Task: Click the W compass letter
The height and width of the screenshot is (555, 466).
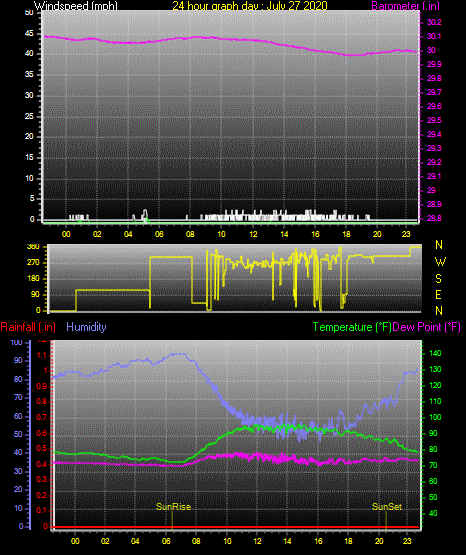Action: click(x=440, y=262)
